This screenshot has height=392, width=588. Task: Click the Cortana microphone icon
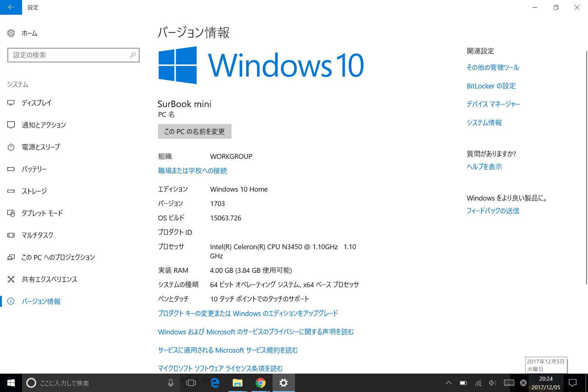point(171,383)
